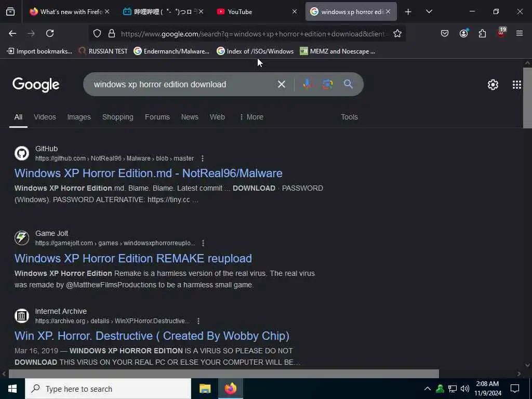Bookmark this page with the star
The image size is (532, 399).
pos(397,34)
